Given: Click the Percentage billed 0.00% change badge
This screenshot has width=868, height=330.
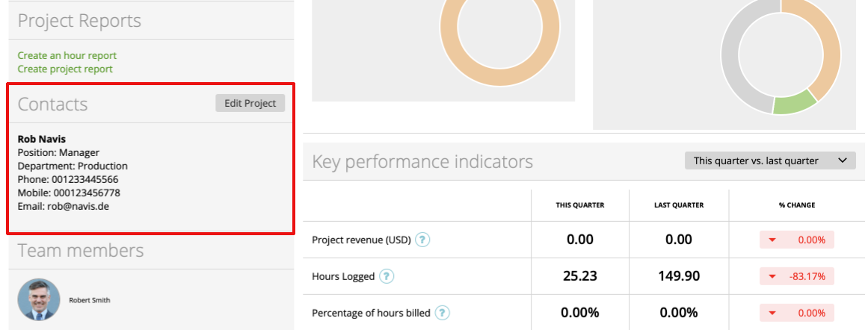Looking at the screenshot, I should pos(796,313).
